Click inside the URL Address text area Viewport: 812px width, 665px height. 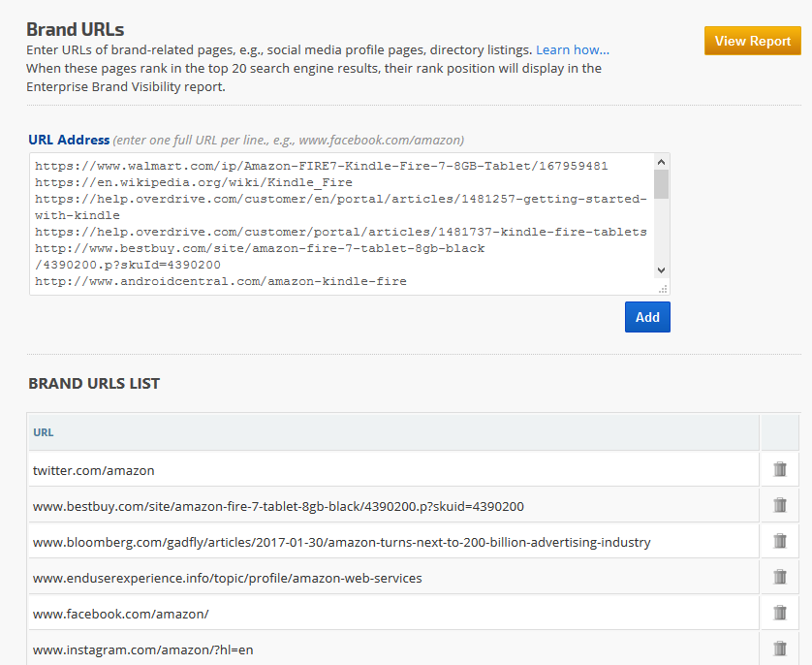(x=339, y=223)
